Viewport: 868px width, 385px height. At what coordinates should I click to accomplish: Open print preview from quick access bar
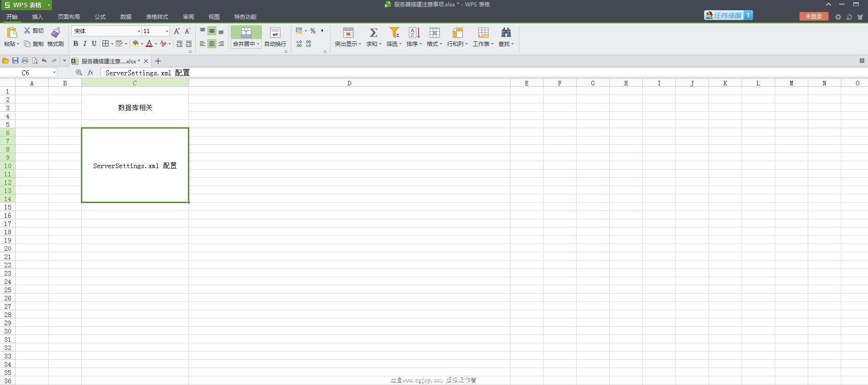pyautogui.click(x=34, y=61)
